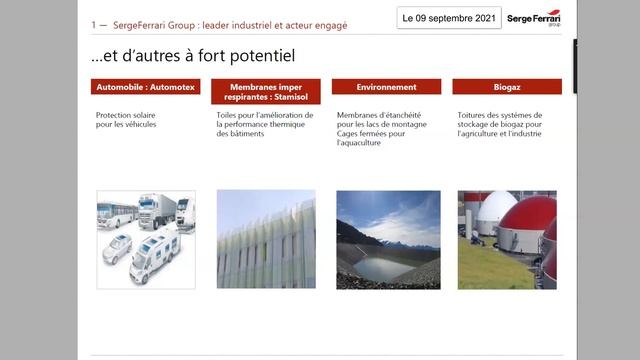
Task: Click the date box 'Le 09 septembre 2021'
Action: (449, 18)
